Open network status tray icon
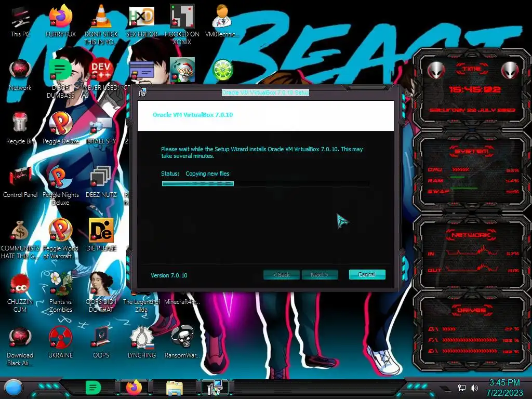The width and height of the screenshot is (532, 399). point(461,388)
